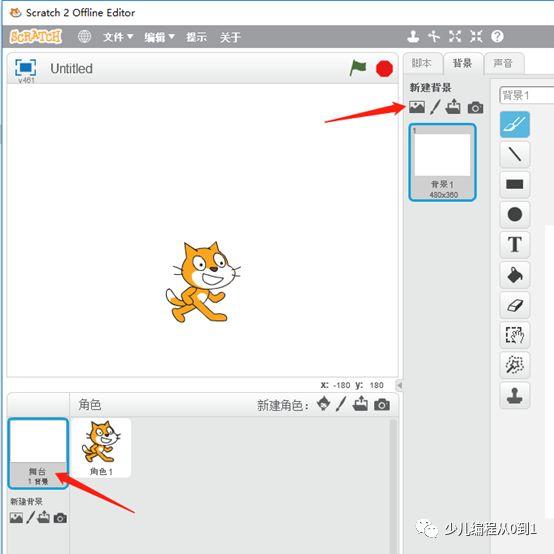Screen dimensions: 554x554
Task: Select the Line tool
Action: click(515, 154)
